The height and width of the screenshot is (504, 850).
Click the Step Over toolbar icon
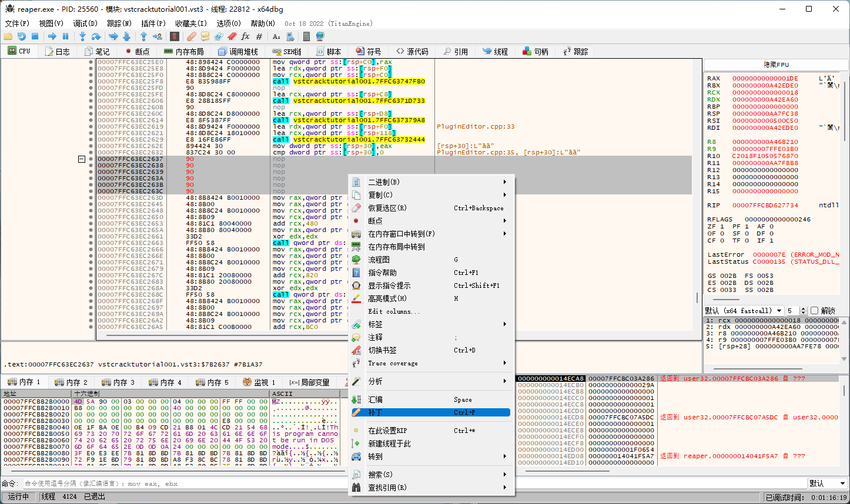pyautogui.click(x=96, y=36)
